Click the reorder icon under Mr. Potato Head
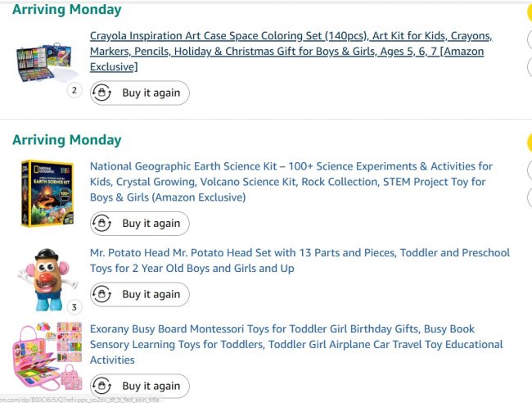Screen dimensions: 532x403 tap(102, 294)
